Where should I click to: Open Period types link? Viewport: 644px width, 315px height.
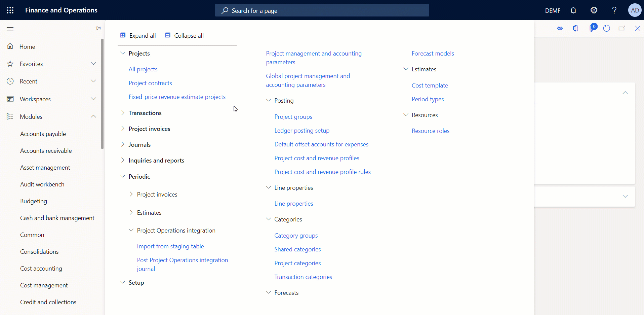(x=428, y=99)
